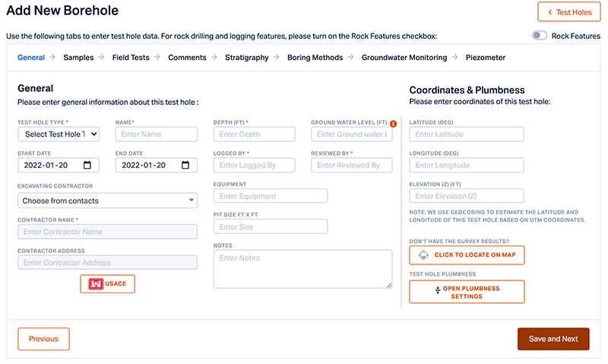Open the Groundwater Monitoring tab
Image resolution: width=608 pixels, height=364 pixels.
click(x=404, y=57)
